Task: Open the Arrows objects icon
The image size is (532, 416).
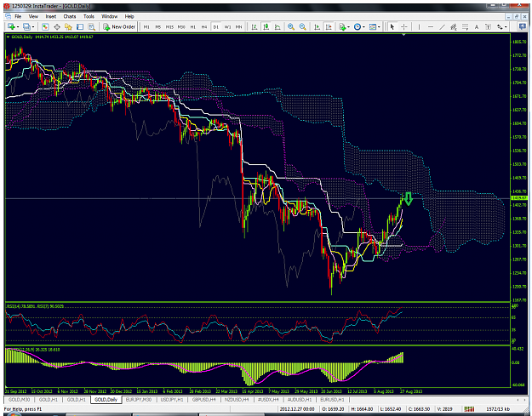Action: point(500,26)
